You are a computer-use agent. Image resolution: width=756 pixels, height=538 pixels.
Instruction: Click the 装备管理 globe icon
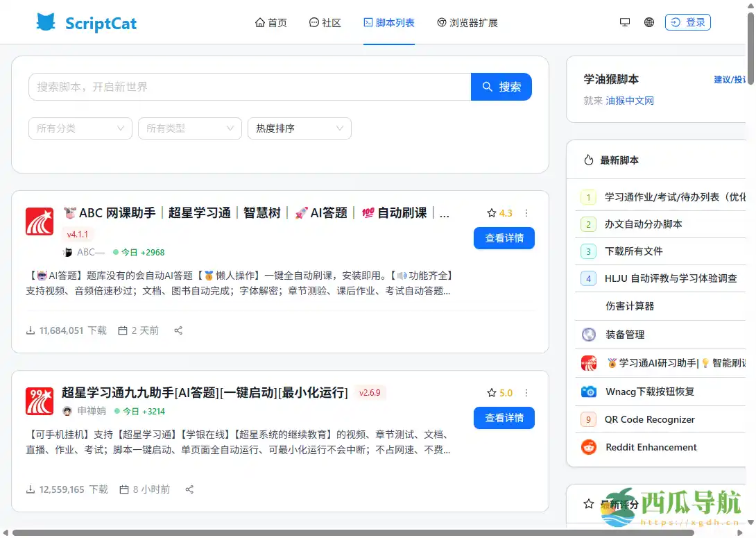589,334
